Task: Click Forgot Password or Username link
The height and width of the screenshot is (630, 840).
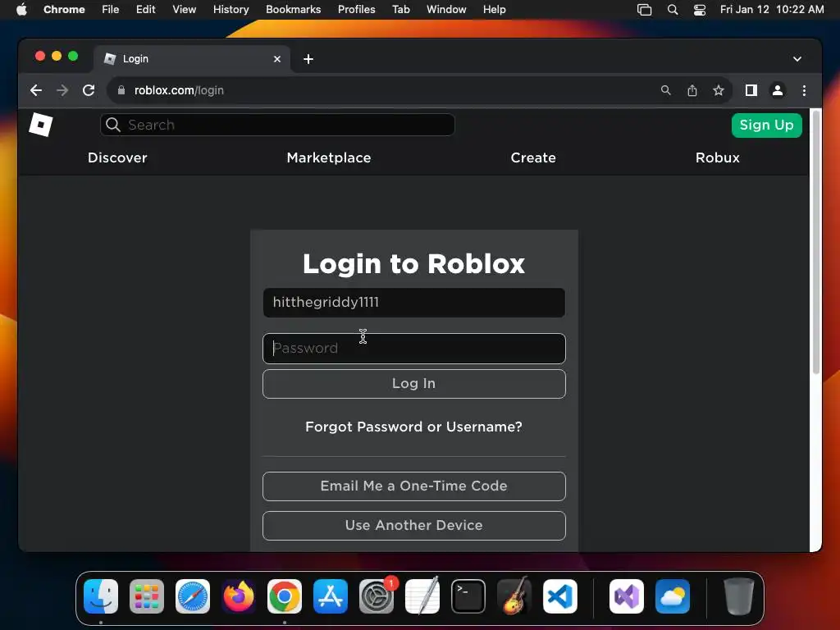Action: (413, 427)
